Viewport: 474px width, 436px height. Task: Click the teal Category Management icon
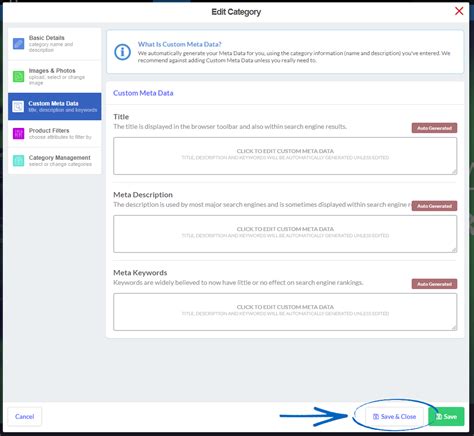click(18, 161)
